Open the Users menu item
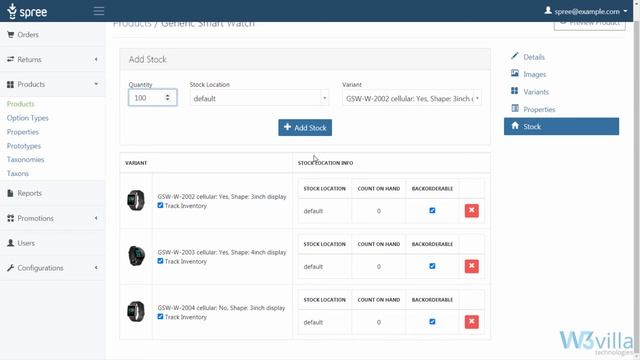 tap(52, 243)
